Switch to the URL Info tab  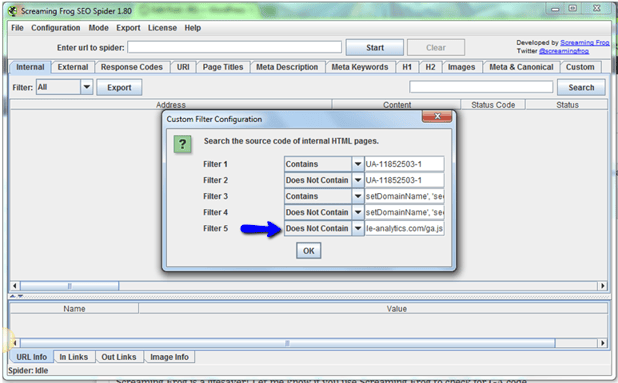[32, 357]
